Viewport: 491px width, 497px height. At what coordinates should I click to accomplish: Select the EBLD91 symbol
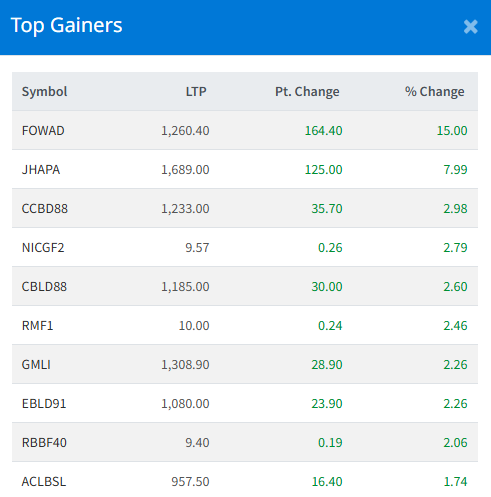[x=44, y=404]
